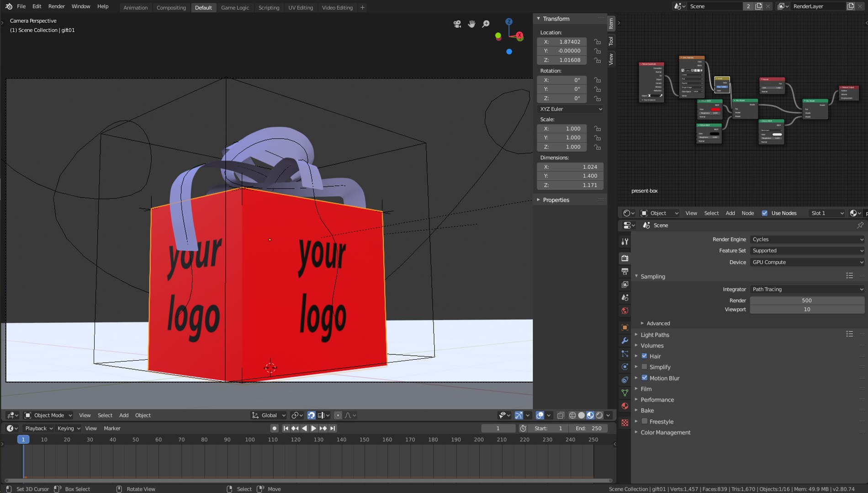Open the Output properties printer icon
Viewport: 868px width, 493px height.
pos(625,272)
